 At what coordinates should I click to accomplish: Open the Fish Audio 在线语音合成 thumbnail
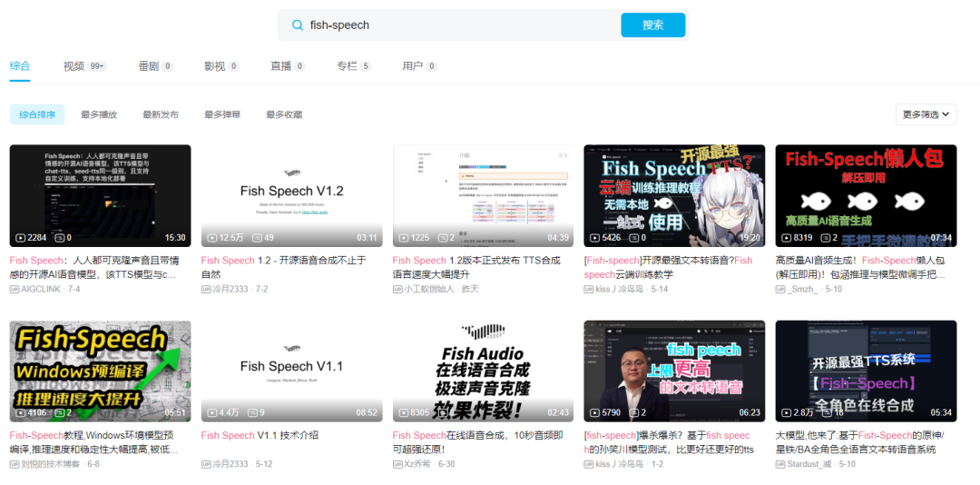click(483, 371)
